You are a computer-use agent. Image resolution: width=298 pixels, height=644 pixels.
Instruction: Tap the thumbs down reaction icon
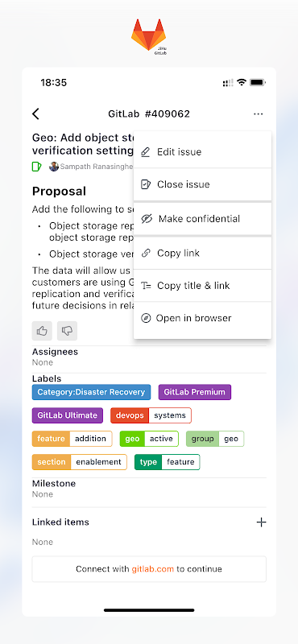pyautogui.click(x=67, y=331)
